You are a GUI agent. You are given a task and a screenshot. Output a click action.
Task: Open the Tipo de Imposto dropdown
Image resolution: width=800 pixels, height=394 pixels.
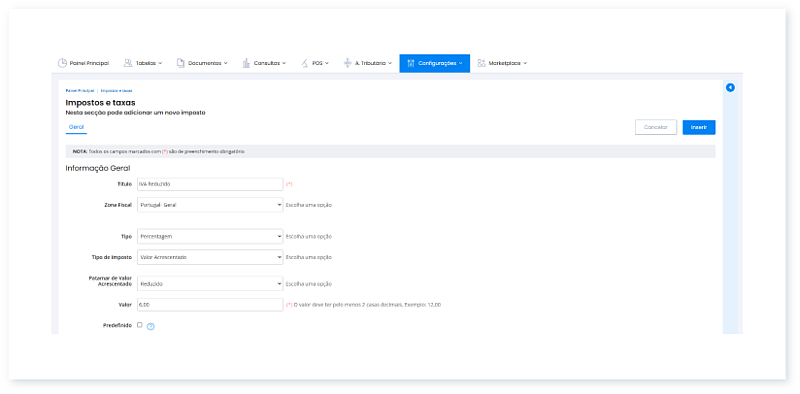(210, 257)
